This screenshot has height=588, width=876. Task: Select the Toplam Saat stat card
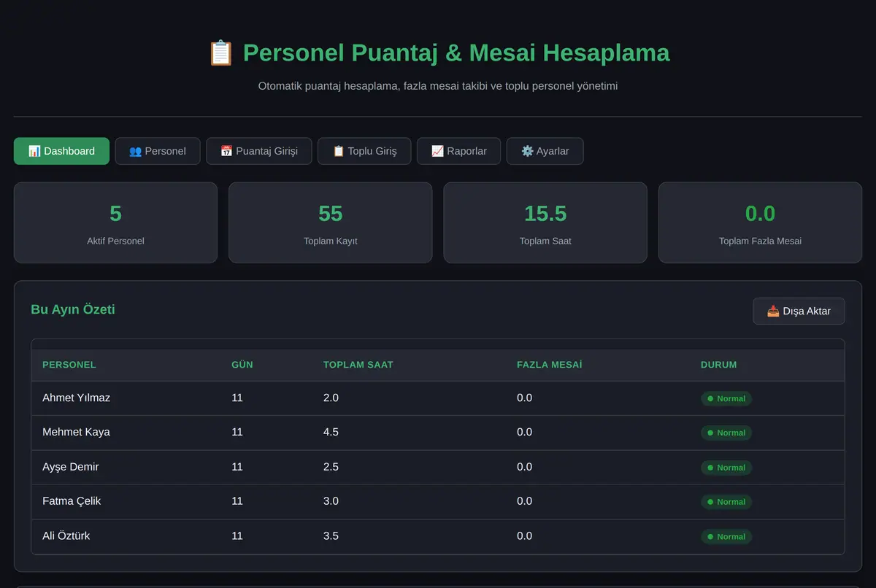[545, 223]
